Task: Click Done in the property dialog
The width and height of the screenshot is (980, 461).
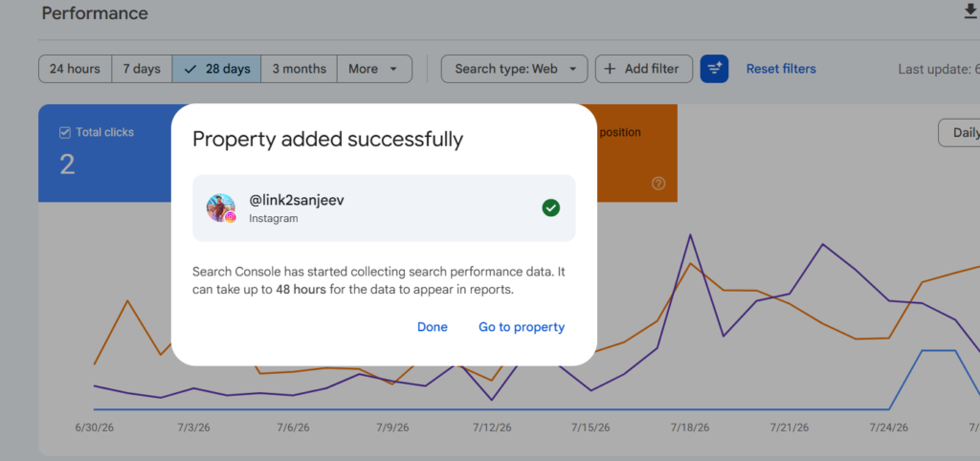Action: pyautogui.click(x=433, y=327)
